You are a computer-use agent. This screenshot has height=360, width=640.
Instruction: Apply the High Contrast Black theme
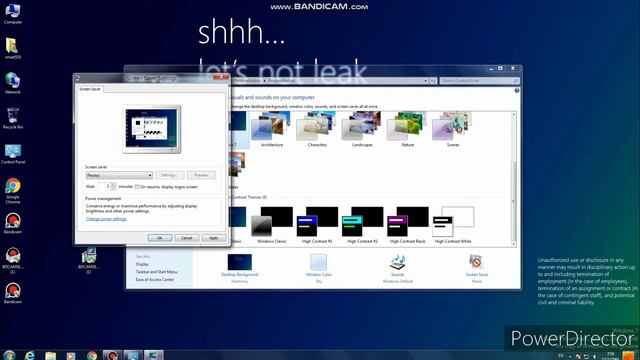click(x=407, y=225)
